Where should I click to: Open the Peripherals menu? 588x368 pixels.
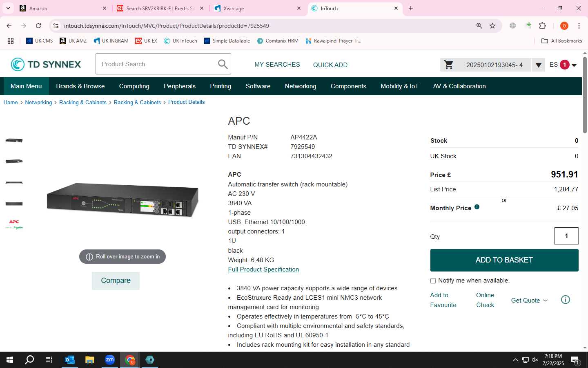pos(180,86)
